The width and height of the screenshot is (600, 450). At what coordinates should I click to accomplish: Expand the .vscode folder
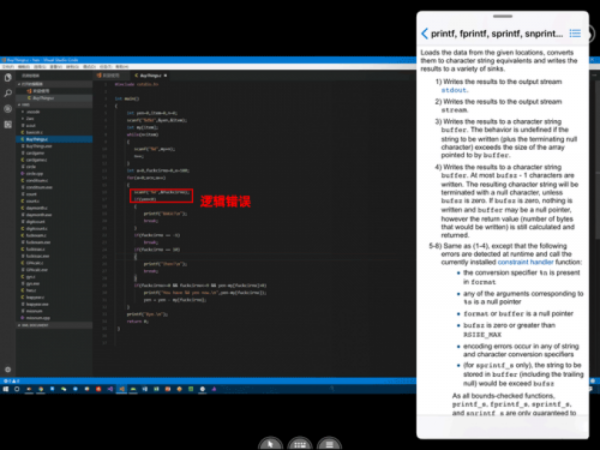[54, 112]
